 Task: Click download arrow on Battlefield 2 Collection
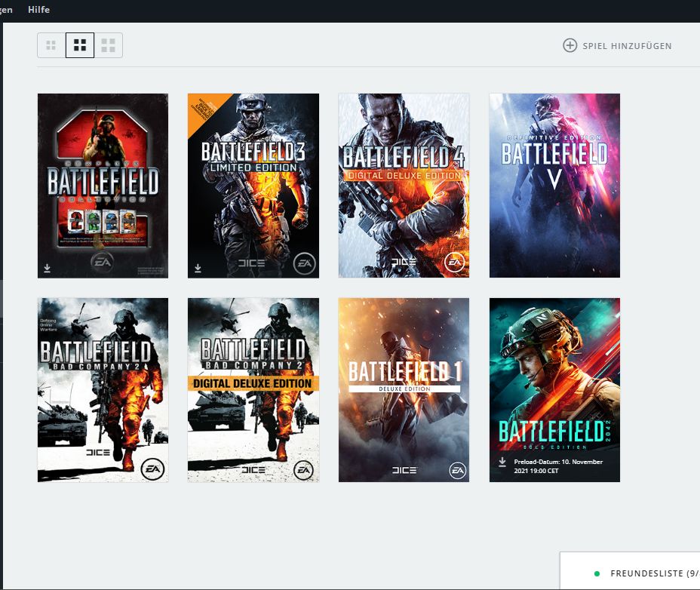(x=48, y=268)
